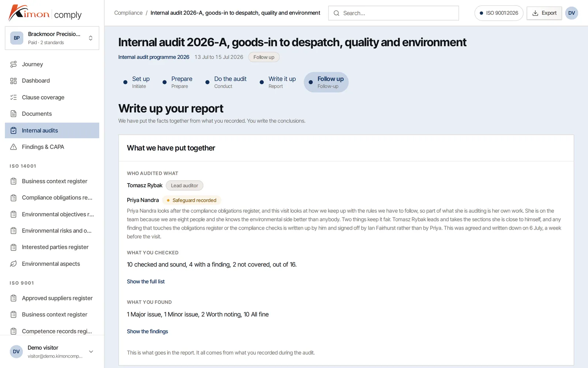Click Show the full list link
The width and height of the screenshot is (588, 368).
coord(146,282)
